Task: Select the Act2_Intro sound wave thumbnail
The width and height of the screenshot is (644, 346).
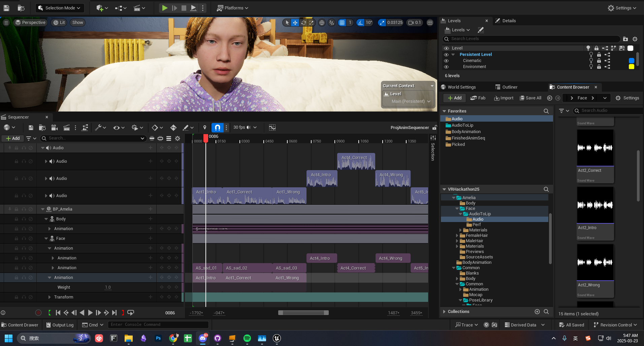Action: tap(595, 206)
